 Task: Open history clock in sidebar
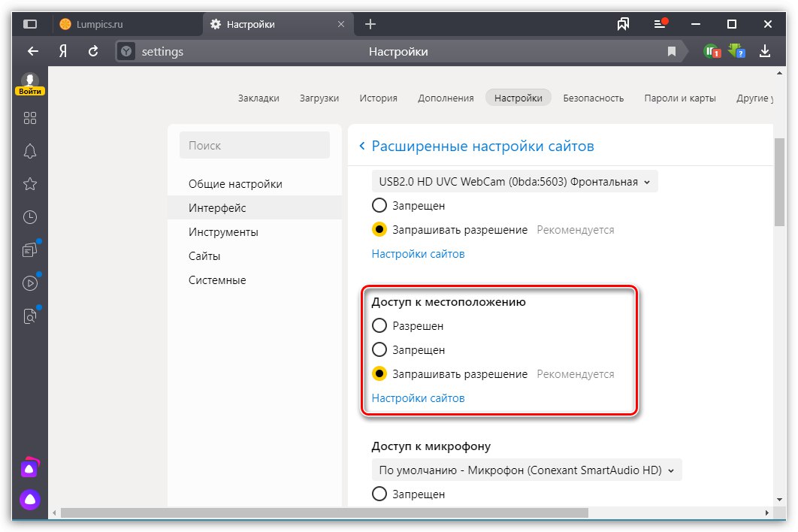coord(30,217)
